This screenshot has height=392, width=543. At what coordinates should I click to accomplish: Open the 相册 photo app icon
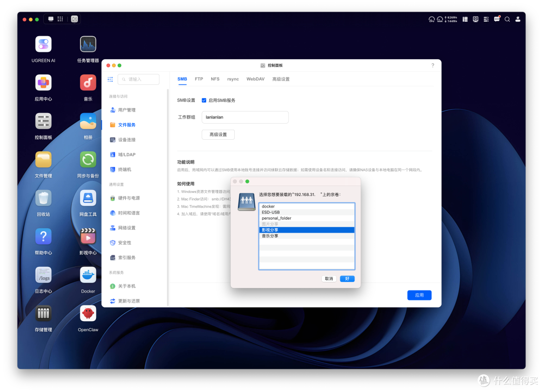point(88,121)
